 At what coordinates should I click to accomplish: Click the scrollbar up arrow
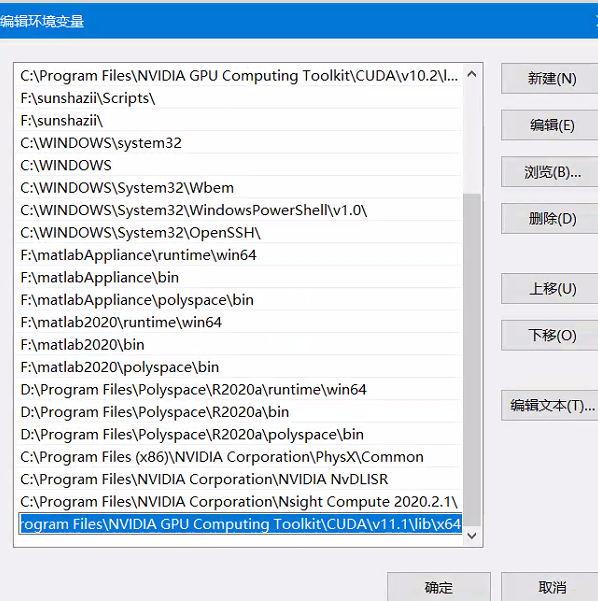pos(472,74)
